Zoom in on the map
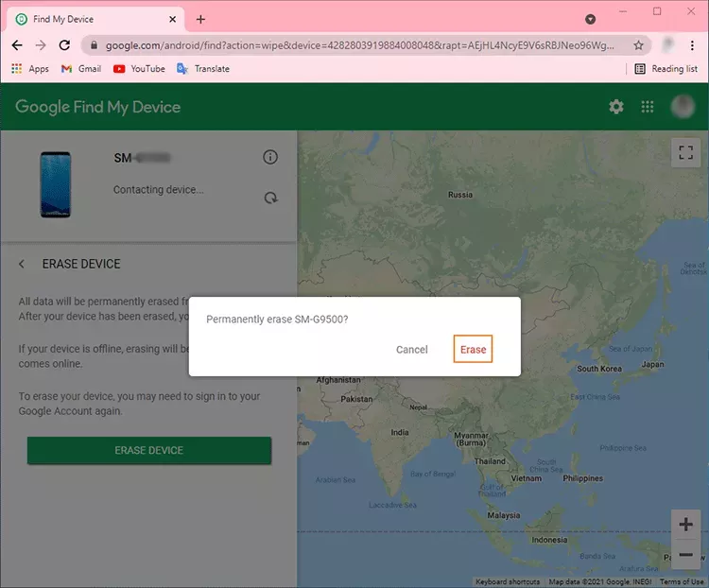 685,525
